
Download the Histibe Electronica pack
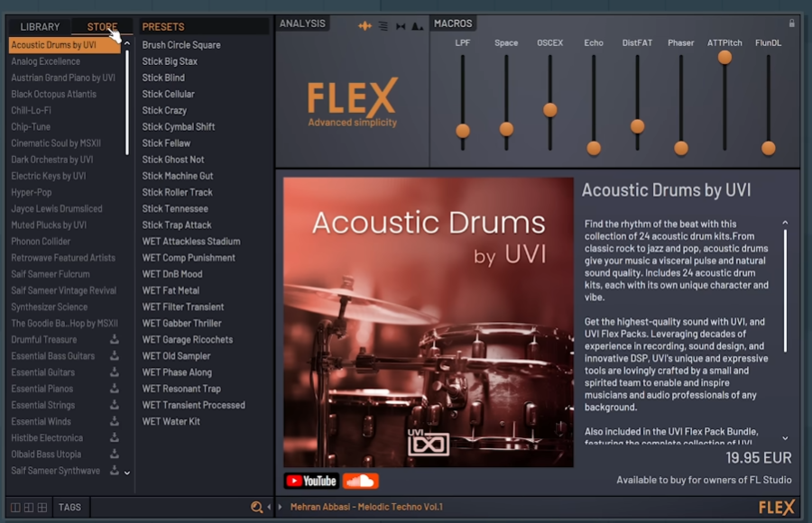pos(115,437)
